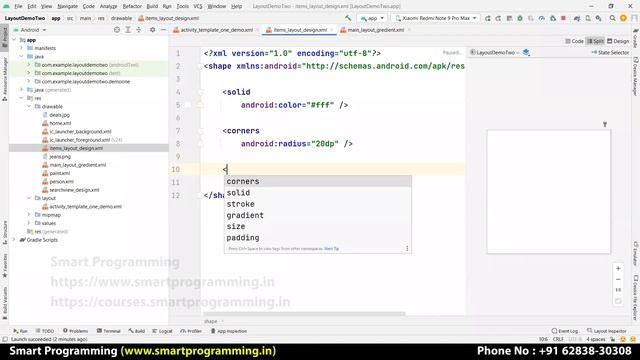Open the Problems tool window
Screen dimensions: 640x360
pyautogui.click(x=75, y=331)
